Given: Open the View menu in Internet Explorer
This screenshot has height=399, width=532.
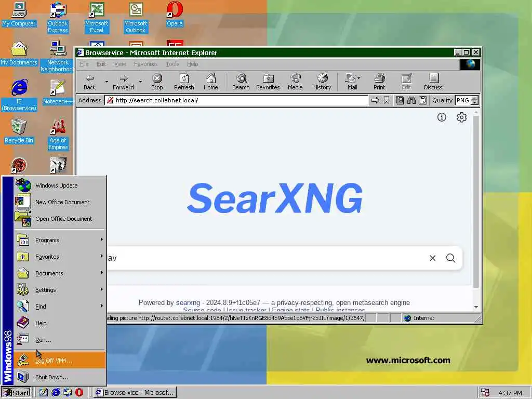Looking at the screenshot, I should coord(120,64).
